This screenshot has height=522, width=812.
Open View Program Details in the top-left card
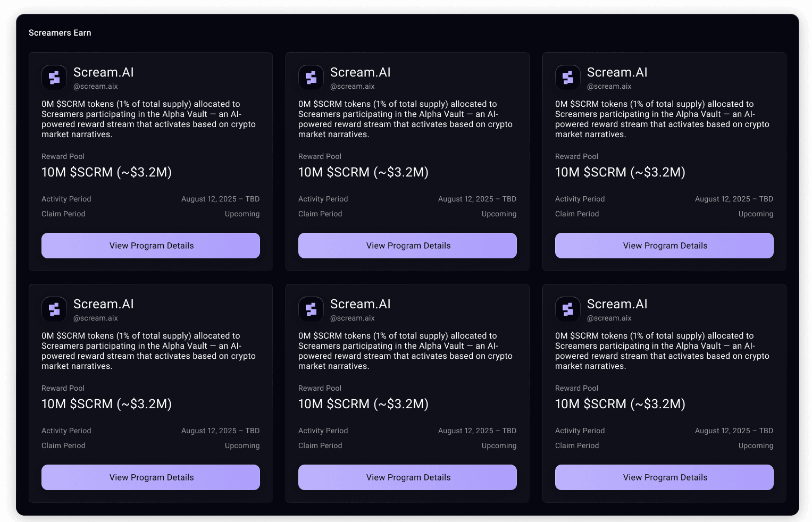tap(150, 246)
